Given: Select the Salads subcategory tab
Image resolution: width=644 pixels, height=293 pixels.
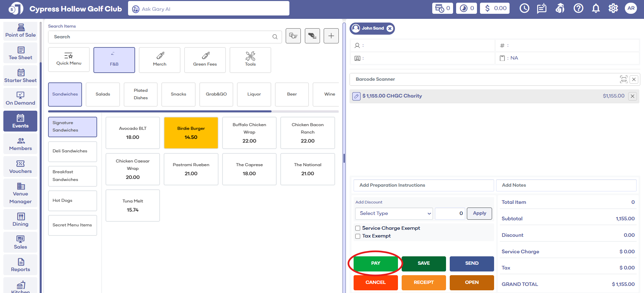Looking at the screenshot, I should (103, 95).
